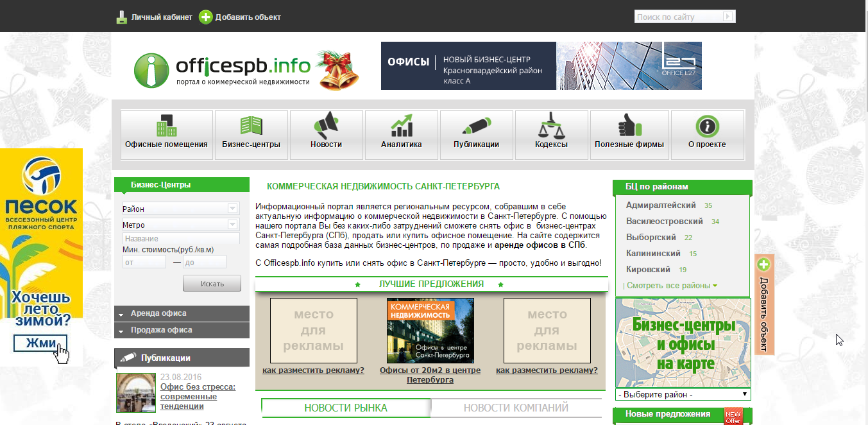This screenshot has height=425, width=868.
Task: Expand the Продажа офиса section
Action: 182,330
